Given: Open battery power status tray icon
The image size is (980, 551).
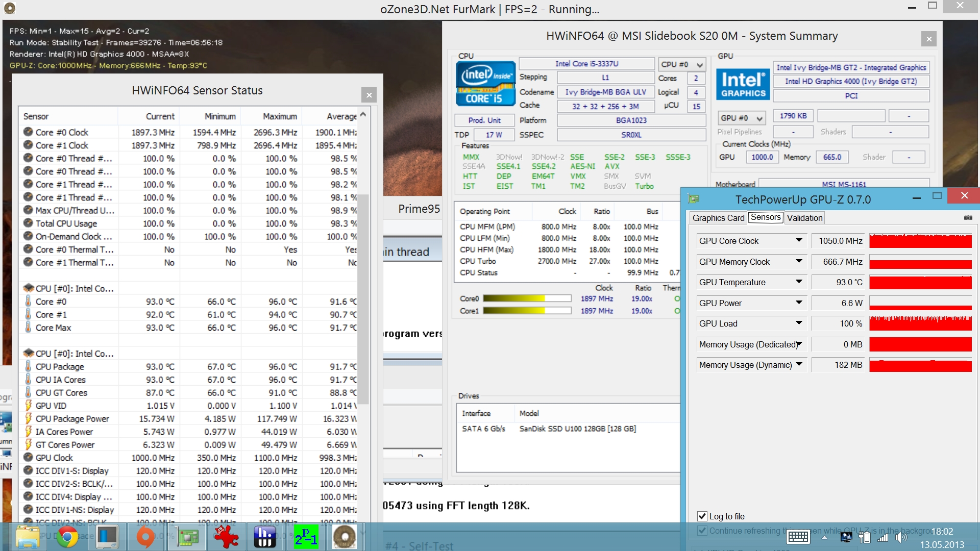Looking at the screenshot, I should (865, 537).
